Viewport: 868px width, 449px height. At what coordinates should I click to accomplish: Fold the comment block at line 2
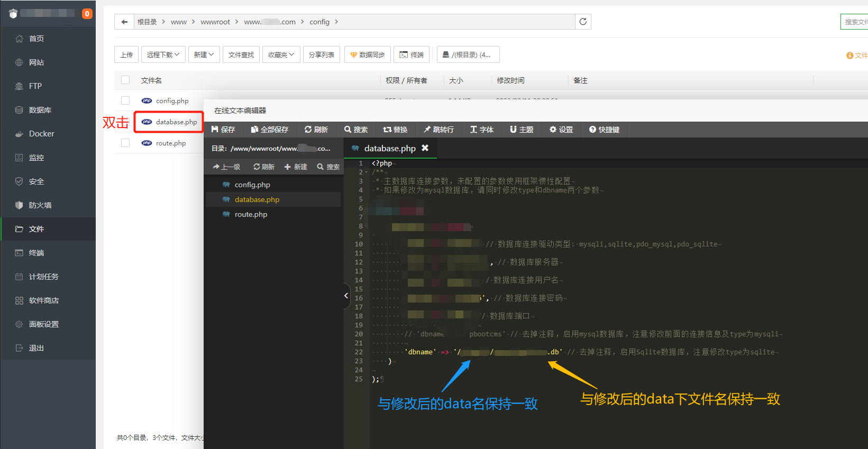[367, 172]
